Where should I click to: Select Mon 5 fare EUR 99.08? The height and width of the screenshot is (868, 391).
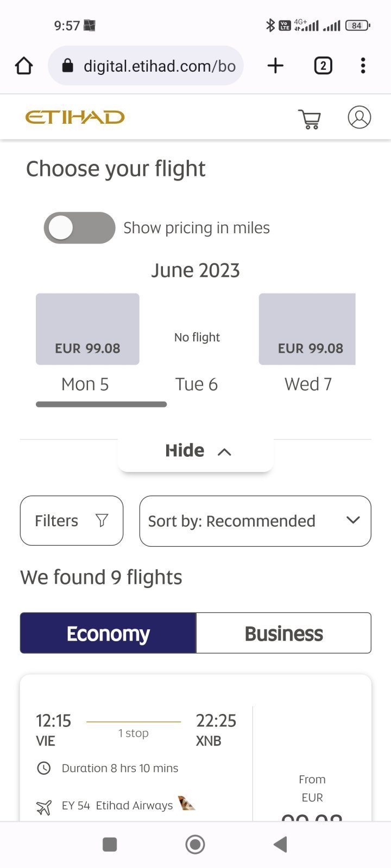87,329
